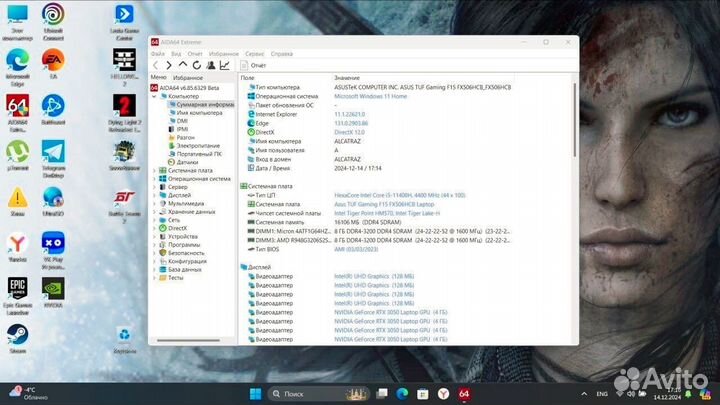720x405 pixels.
Task: Expand the Сеть tree node
Action: pos(154,220)
